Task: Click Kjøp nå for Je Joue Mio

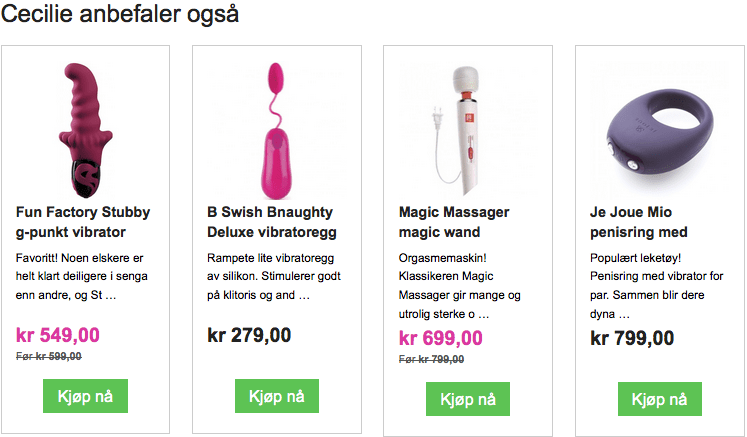Action: (660, 399)
